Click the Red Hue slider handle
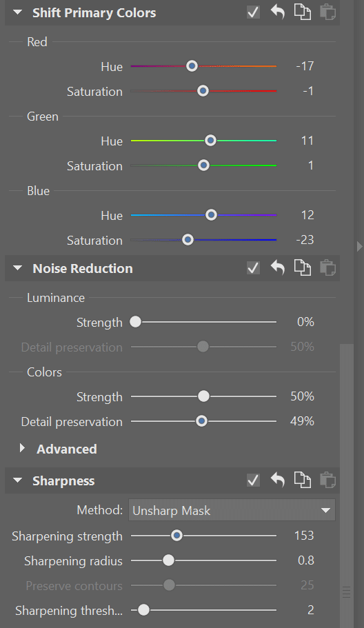The width and height of the screenshot is (364, 628). pos(192,66)
